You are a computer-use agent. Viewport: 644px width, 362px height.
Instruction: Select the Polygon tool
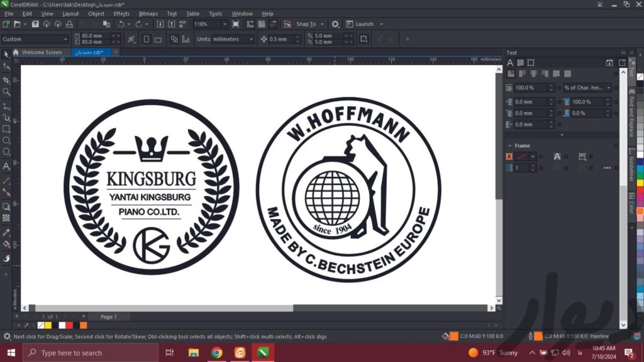coord(6,152)
